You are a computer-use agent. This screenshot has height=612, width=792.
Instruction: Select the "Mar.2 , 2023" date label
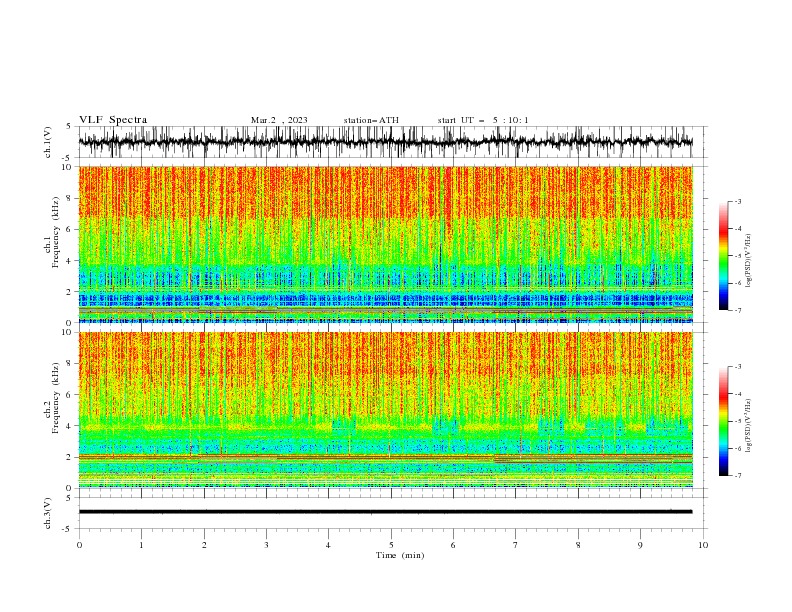(x=279, y=120)
